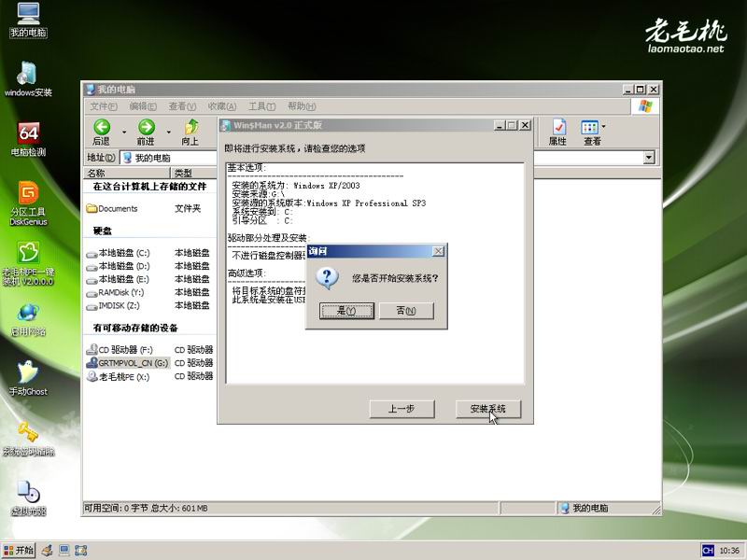Minimize the WinSMan v2.0 window
This screenshot has width=747, height=560.
pyautogui.click(x=500, y=125)
